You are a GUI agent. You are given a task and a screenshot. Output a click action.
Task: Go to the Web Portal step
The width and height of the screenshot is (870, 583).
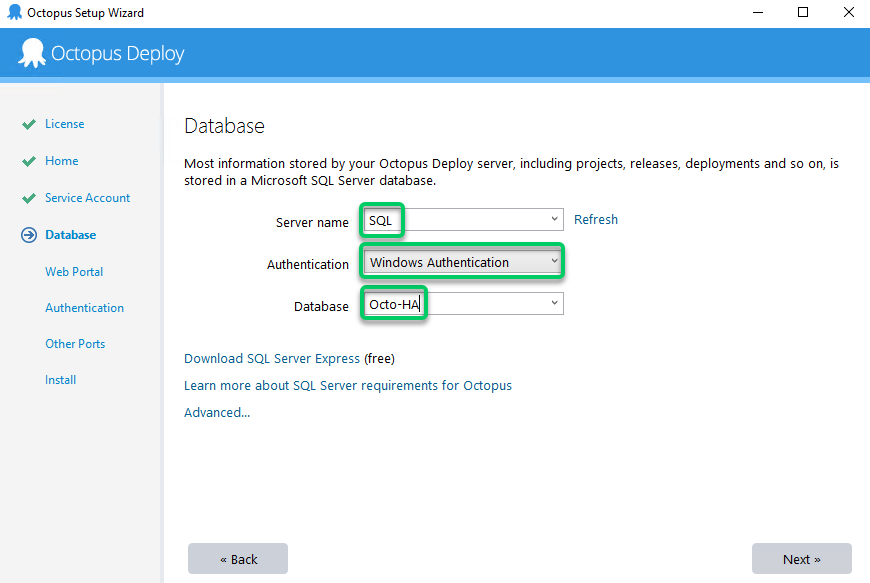coord(74,272)
